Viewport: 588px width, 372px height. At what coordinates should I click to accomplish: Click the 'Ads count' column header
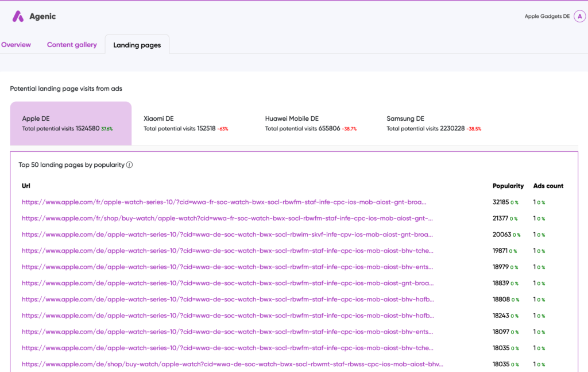click(x=548, y=186)
